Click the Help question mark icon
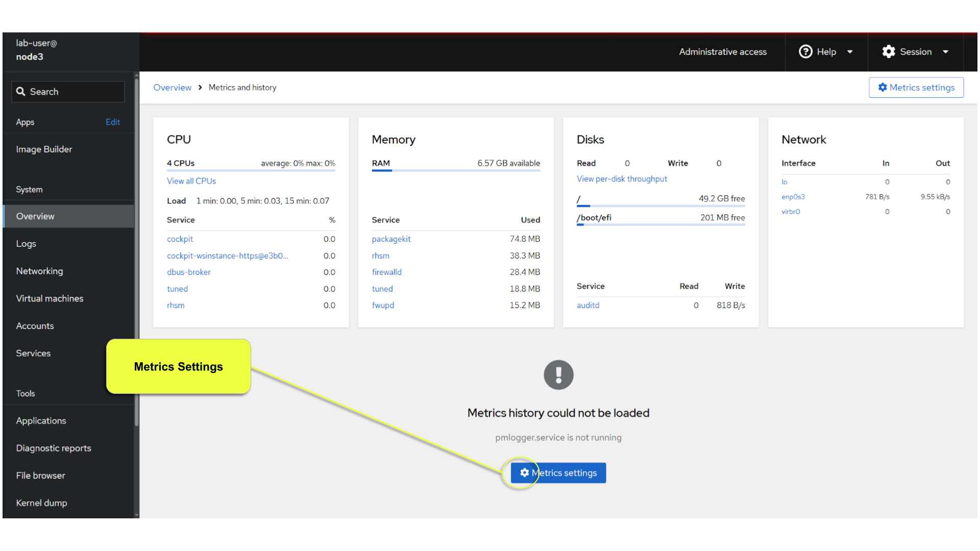 click(x=805, y=52)
